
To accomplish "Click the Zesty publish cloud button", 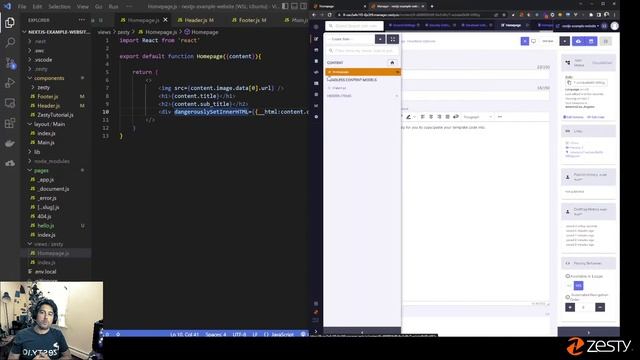I will tap(578, 41).
